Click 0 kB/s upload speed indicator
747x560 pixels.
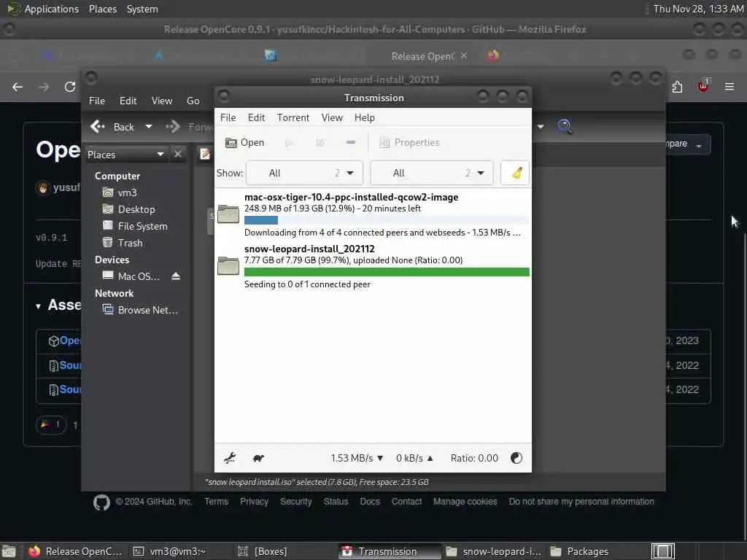[x=414, y=458]
